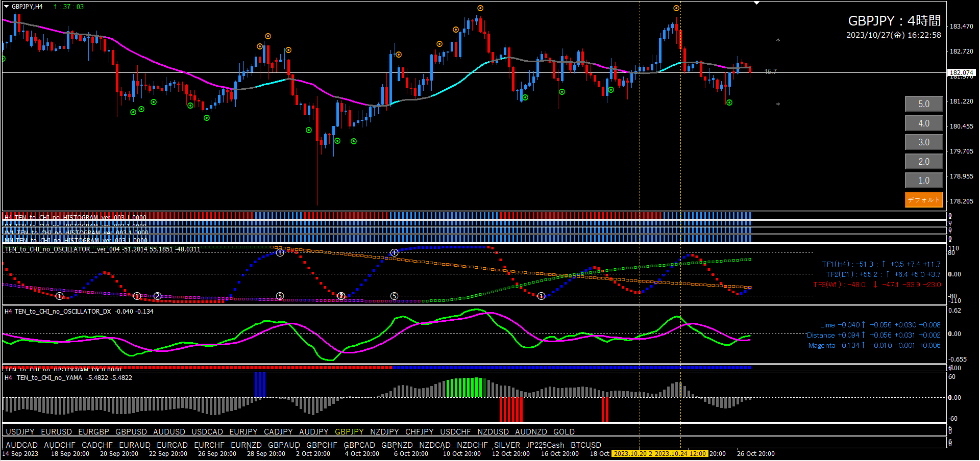Viewport: 980px width, 461px height.
Task: Switch chart to BTCUSD
Action: point(586,445)
